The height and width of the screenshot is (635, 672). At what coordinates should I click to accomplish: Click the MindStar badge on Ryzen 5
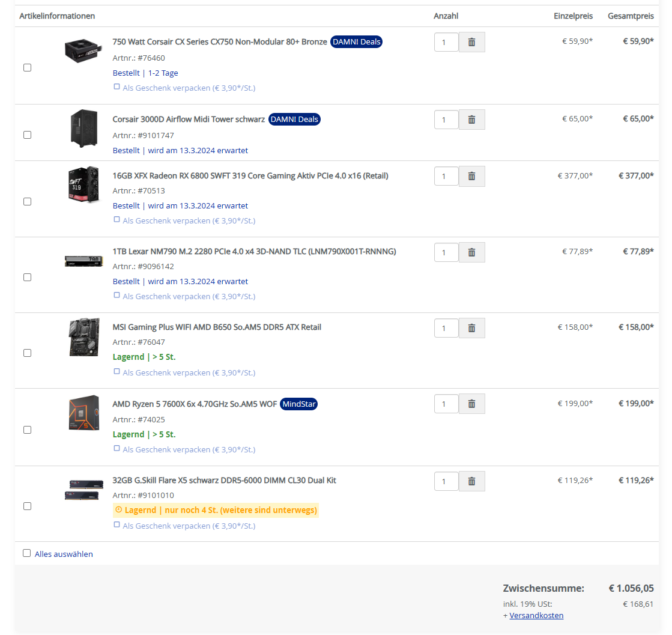click(x=298, y=404)
